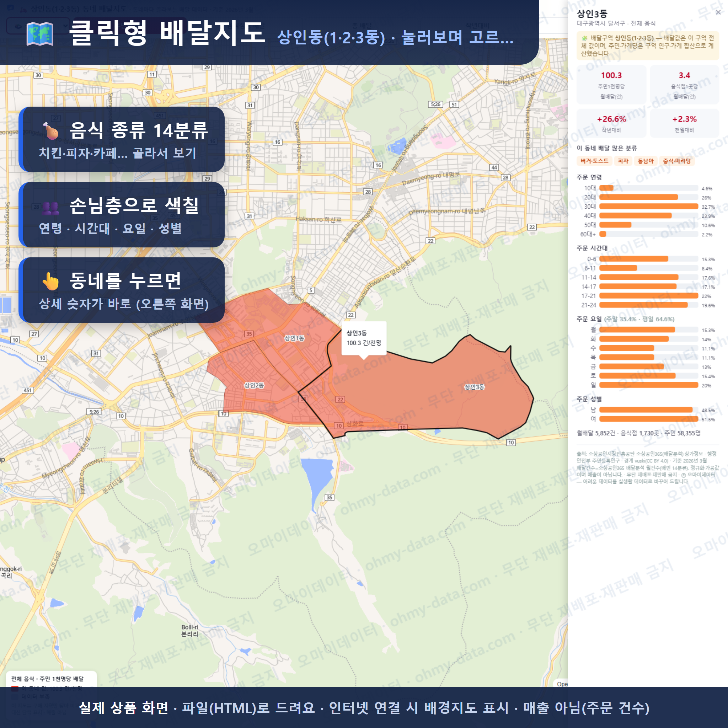Click the Bolli-ri 본리리 place label

click(x=189, y=630)
